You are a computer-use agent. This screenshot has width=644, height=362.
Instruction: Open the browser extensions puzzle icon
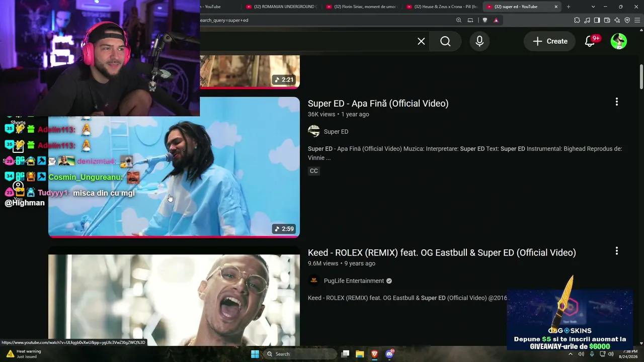577,20
